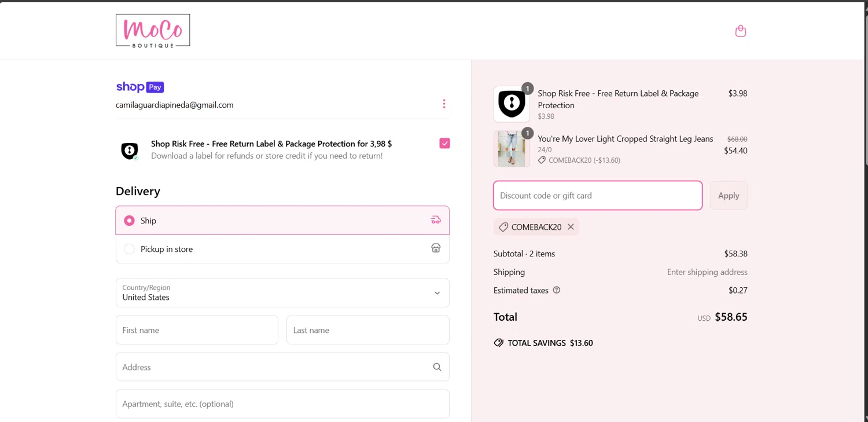
Task: Click the Last name field
Action: pos(367,330)
